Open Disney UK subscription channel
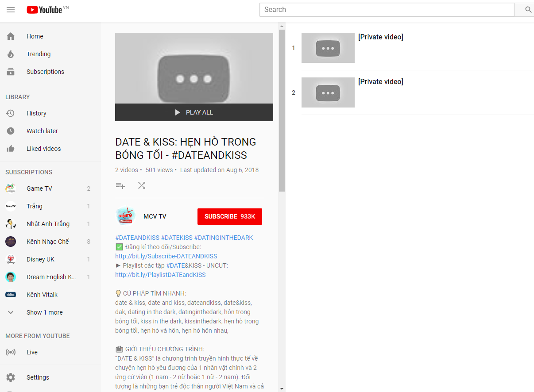534x392 pixels. (40, 259)
